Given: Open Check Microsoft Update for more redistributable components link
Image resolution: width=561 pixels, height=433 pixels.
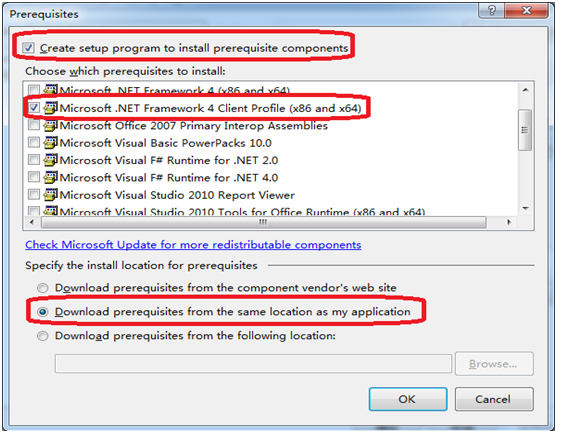Looking at the screenshot, I should (193, 245).
